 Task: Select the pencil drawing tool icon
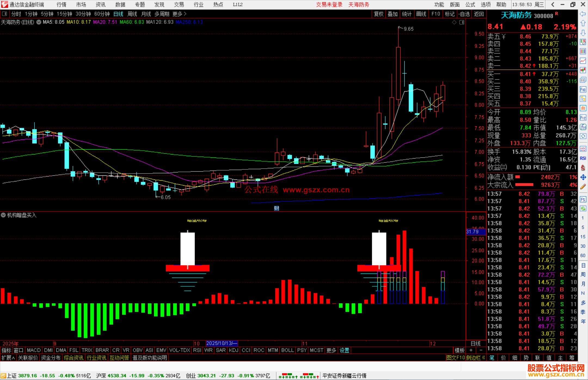(583, 187)
